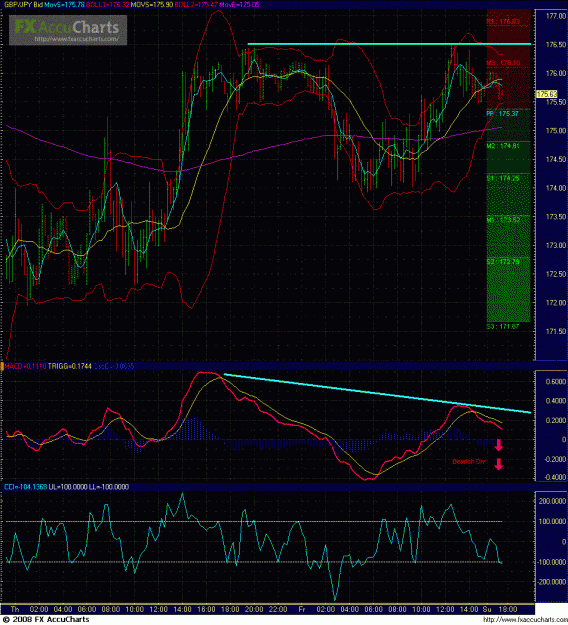Click 200.0000 on the CCI axis
The image size is (568, 625).
pos(553,501)
